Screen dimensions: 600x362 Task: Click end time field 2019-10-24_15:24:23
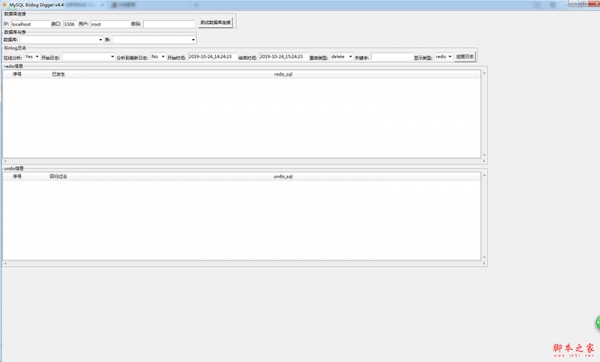click(283, 57)
